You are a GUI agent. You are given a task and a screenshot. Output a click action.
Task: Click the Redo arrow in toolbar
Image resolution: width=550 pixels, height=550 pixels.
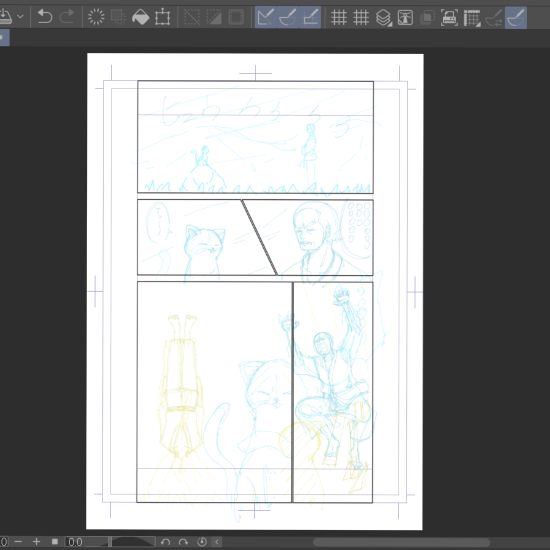(67, 17)
